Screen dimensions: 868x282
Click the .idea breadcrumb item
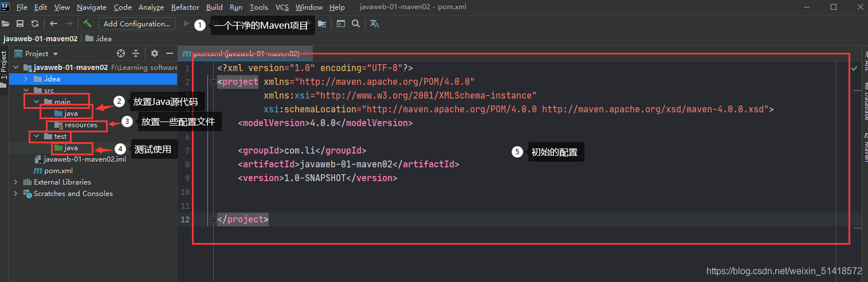click(99, 38)
